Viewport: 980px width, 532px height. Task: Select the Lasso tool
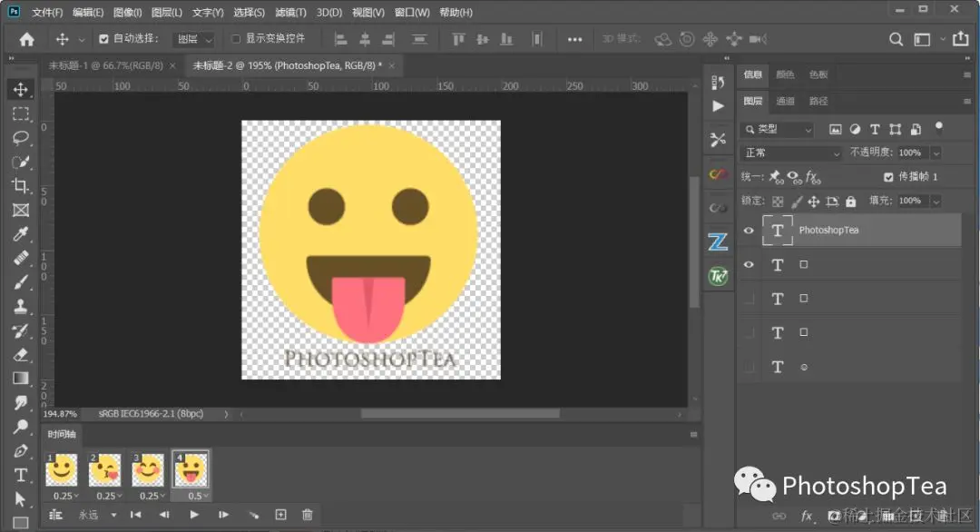[x=21, y=138]
